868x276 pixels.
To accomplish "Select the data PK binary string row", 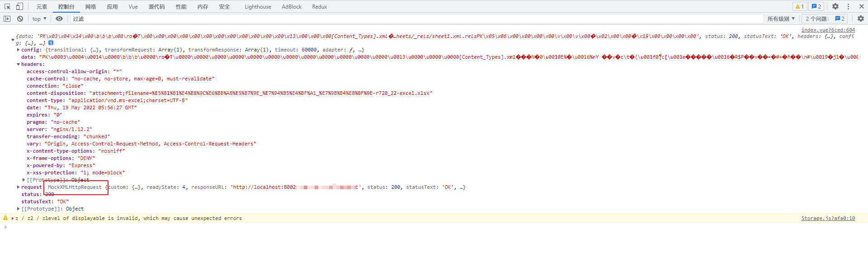I will pos(439,57).
